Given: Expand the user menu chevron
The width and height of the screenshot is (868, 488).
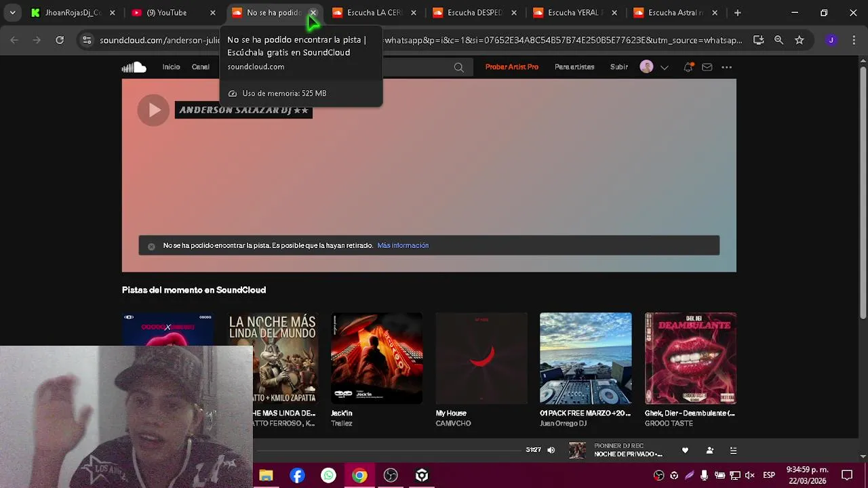Looking at the screenshot, I should tap(665, 67).
